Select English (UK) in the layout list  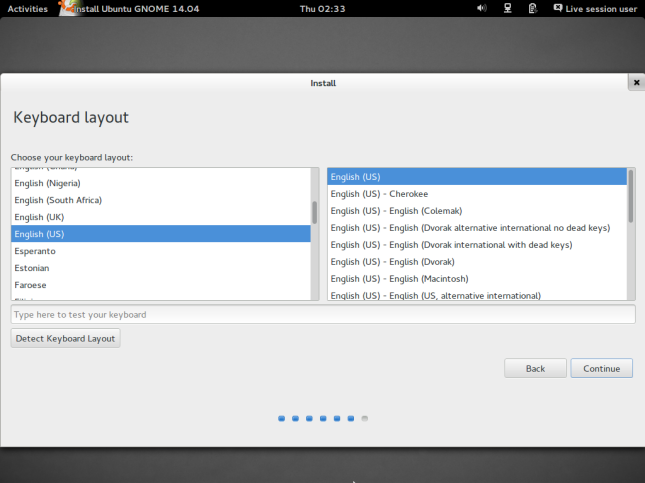40,217
